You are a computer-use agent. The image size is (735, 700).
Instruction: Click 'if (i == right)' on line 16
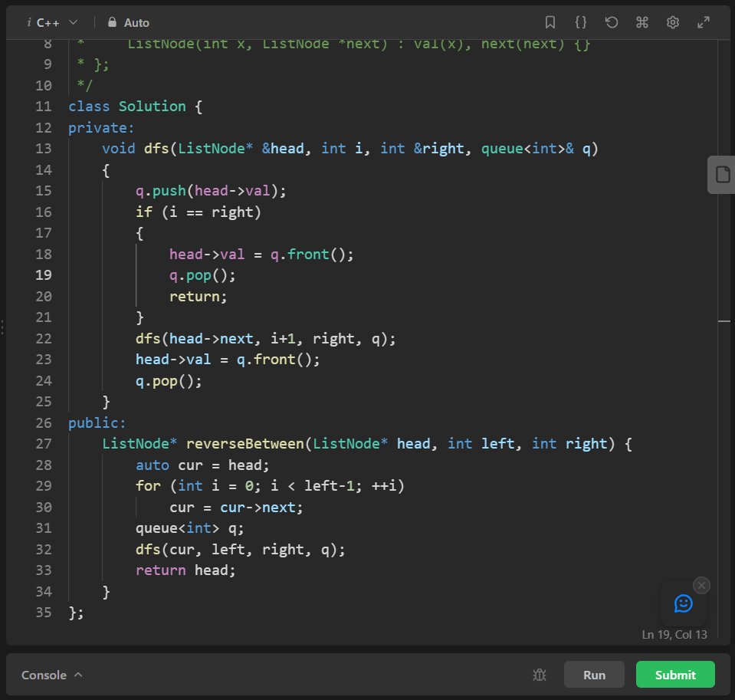(199, 212)
